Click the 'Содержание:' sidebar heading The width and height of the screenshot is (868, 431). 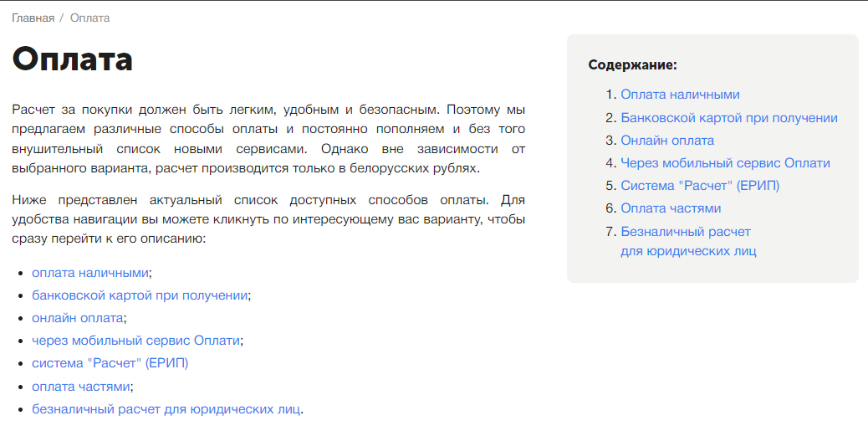pyautogui.click(x=633, y=64)
